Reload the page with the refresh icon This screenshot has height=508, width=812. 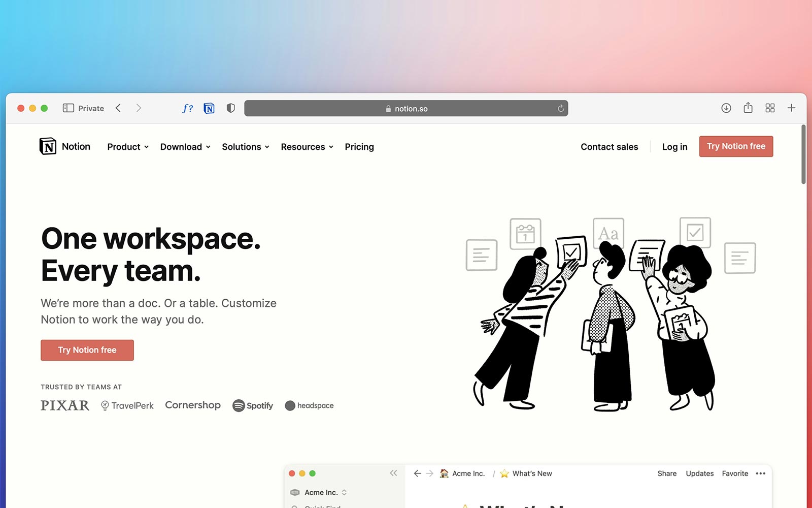561,108
